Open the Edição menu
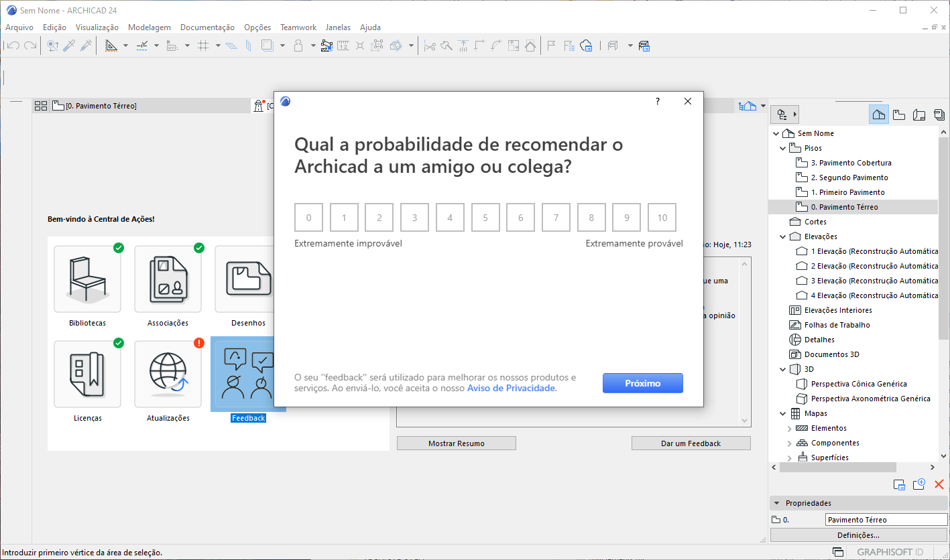The width and height of the screenshot is (950, 560). point(54,27)
